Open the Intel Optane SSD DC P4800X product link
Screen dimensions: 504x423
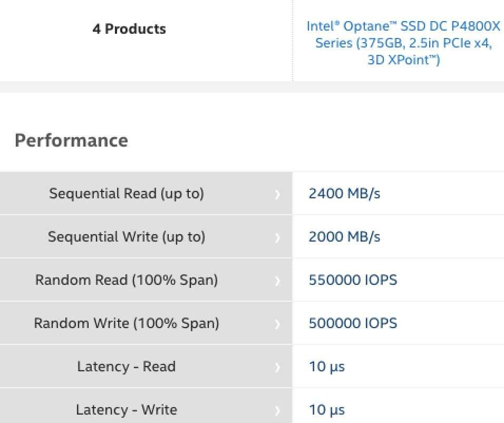coord(403,43)
